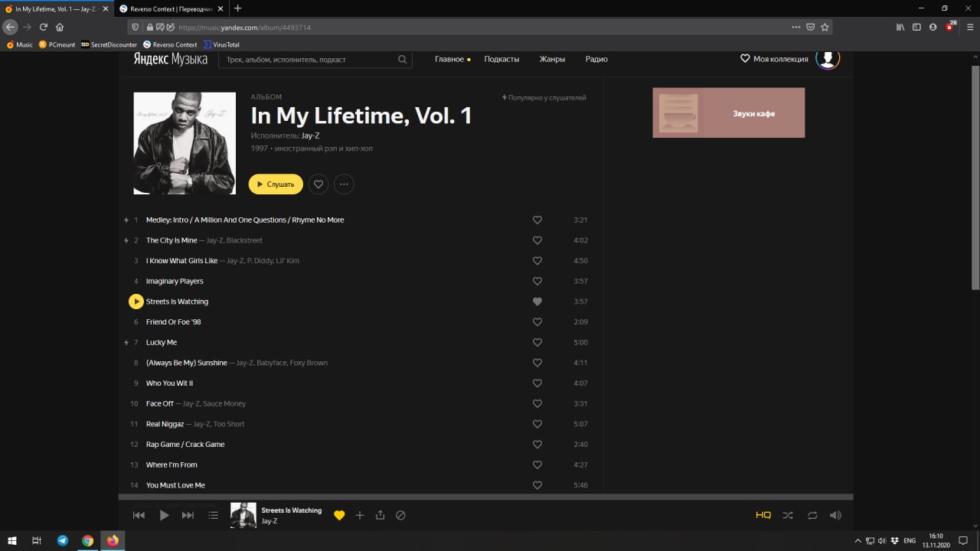Image resolution: width=980 pixels, height=551 pixels.
Task: Like track Face Off
Action: 537,403
